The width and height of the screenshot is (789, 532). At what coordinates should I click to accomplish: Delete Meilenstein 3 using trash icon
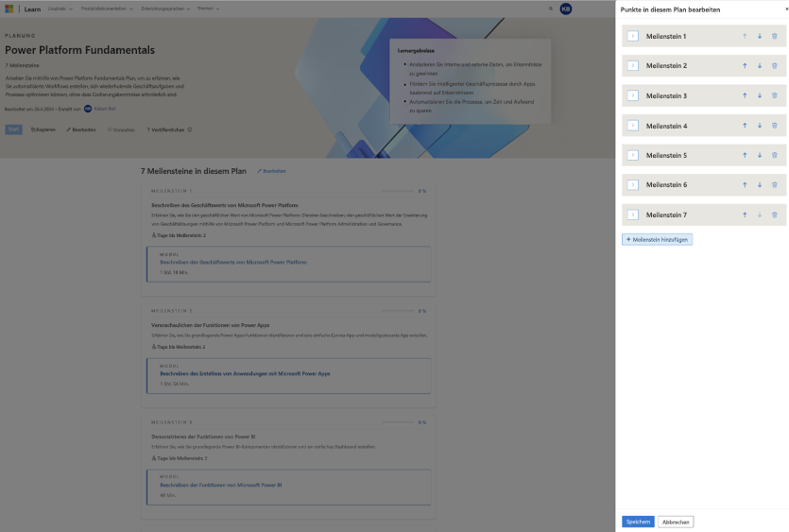click(775, 95)
